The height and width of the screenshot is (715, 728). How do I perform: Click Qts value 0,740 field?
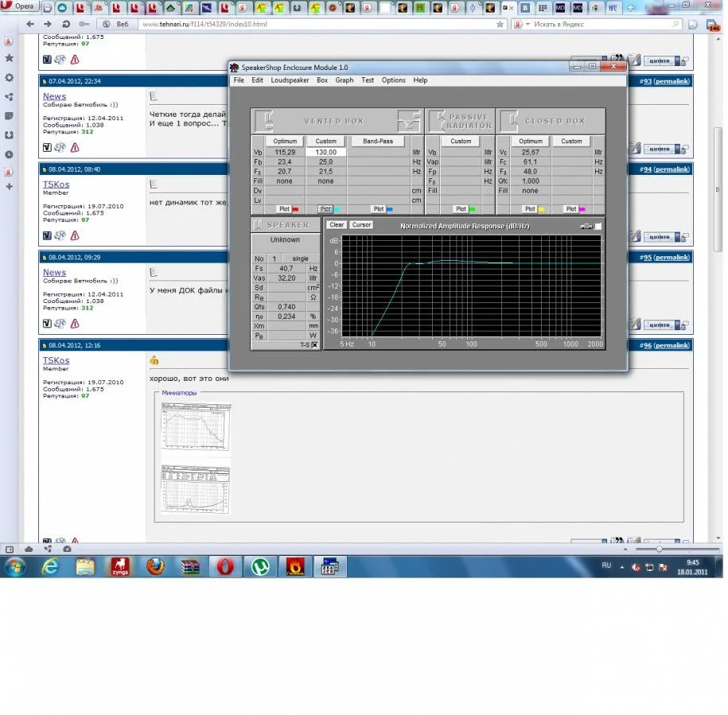[x=286, y=307]
